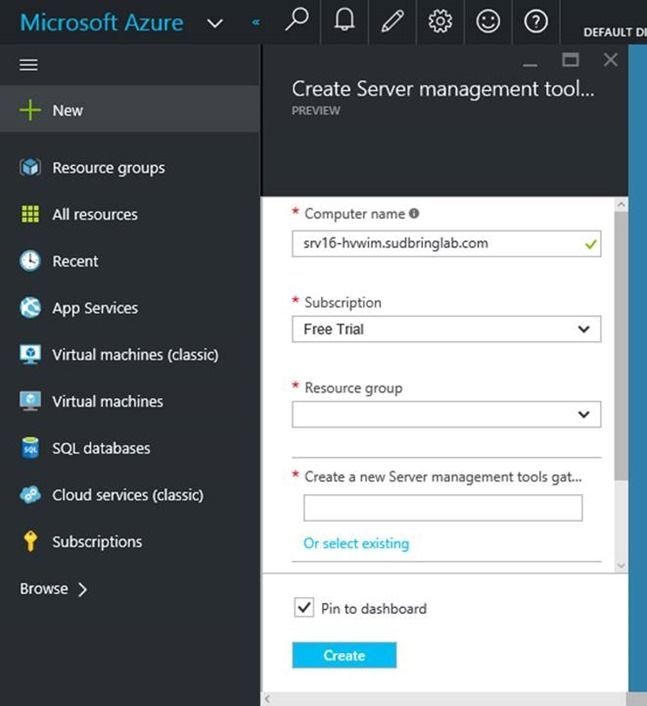Click the Create button
The height and width of the screenshot is (706, 647).
pyautogui.click(x=344, y=655)
